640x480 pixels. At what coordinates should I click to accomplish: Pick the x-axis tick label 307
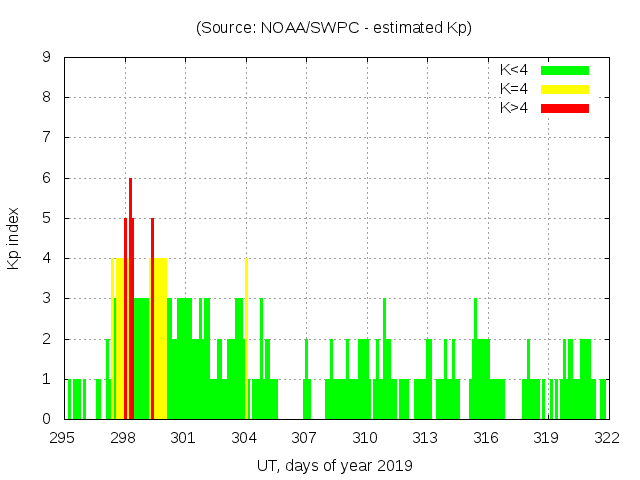tap(304, 437)
